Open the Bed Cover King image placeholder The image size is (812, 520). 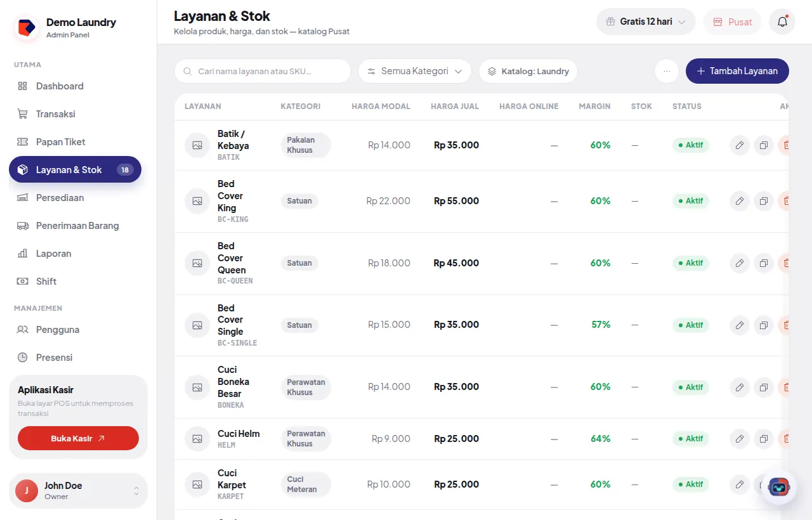197,201
